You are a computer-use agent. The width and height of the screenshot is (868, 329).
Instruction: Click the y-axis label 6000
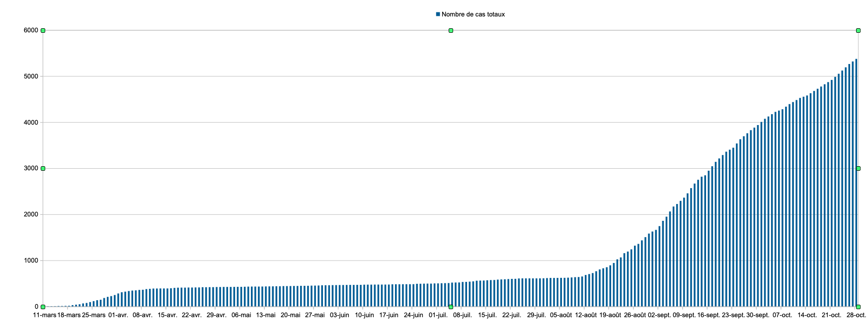point(31,30)
